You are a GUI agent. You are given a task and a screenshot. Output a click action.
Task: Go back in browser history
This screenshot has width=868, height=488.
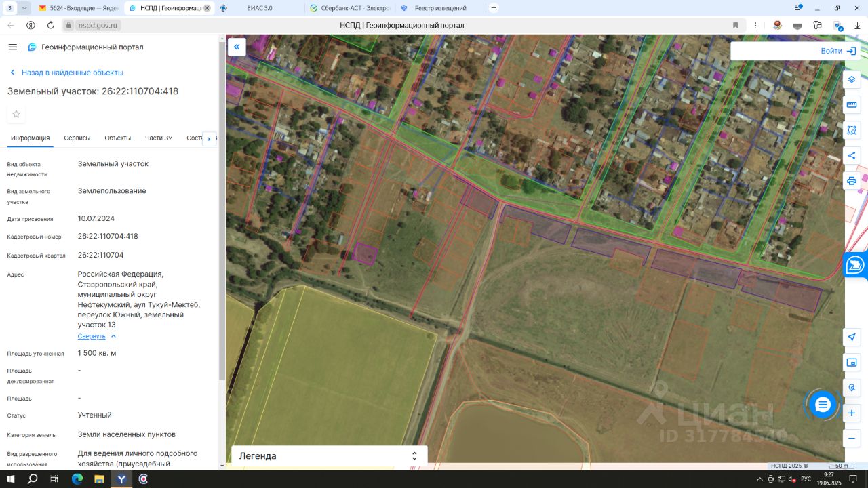point(11,25)
